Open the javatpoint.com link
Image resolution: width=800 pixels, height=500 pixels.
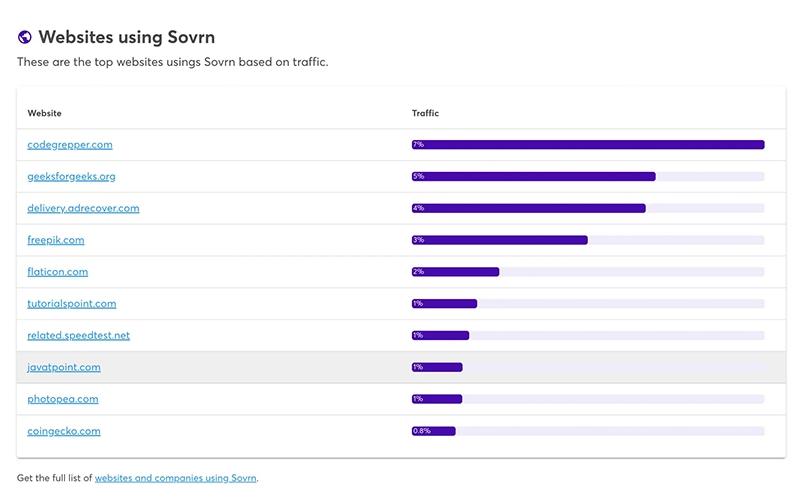[x=64, y=367]
